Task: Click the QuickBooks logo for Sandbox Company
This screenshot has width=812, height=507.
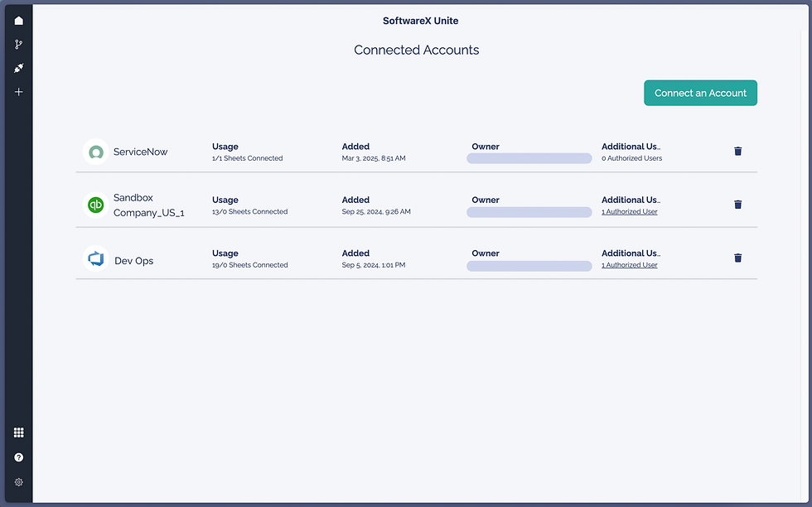Action: click(x=96, y=205)
